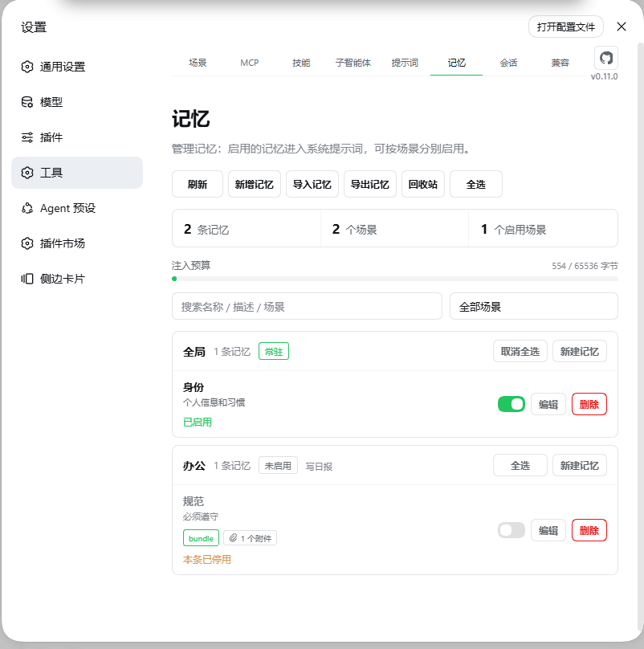Open 通用设置 in the sidebar

(77, 67)
